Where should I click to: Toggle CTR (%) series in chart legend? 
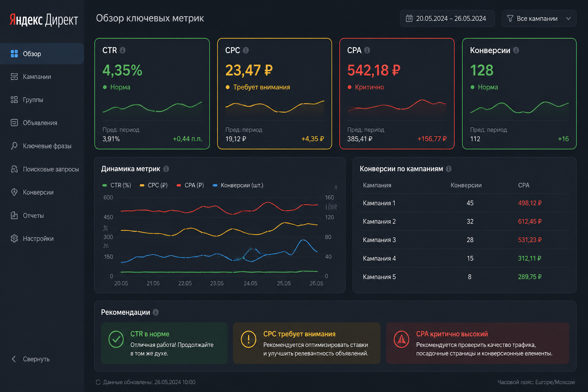tap(117, 185)
